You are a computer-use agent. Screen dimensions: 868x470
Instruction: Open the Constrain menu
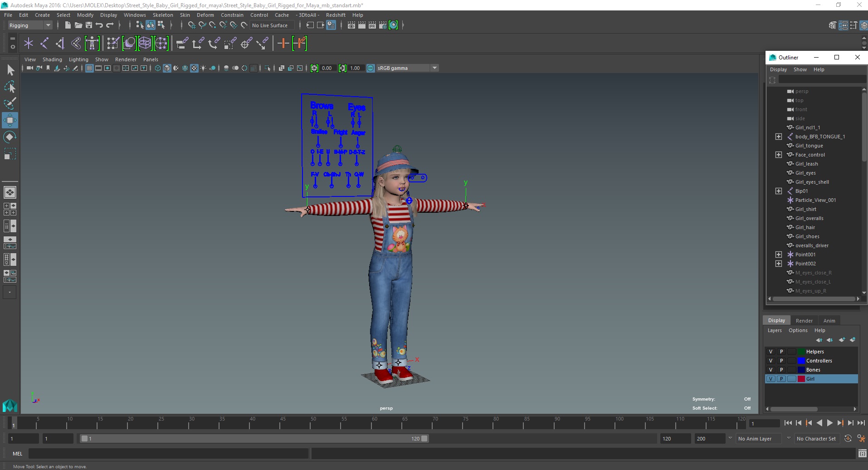[232, 15]
